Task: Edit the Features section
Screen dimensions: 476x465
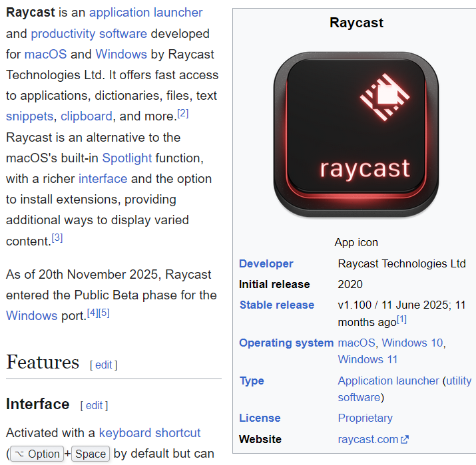Action: (x=104, y=365)
